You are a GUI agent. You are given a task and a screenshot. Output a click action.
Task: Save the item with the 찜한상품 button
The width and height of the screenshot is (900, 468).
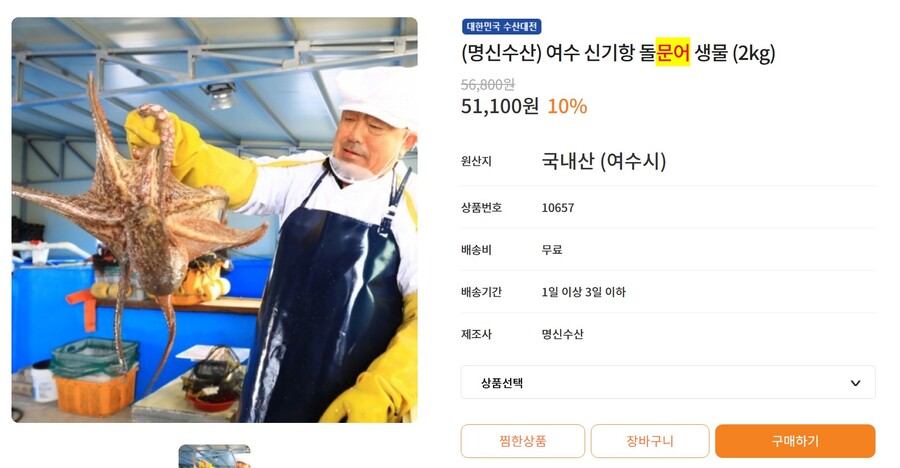pyautogui.click(x=522, y=441)
